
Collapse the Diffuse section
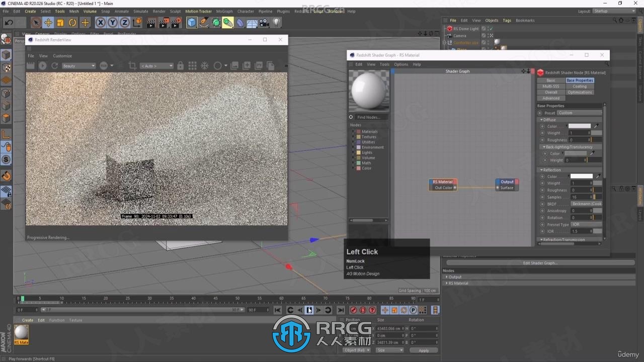point(542,120)
